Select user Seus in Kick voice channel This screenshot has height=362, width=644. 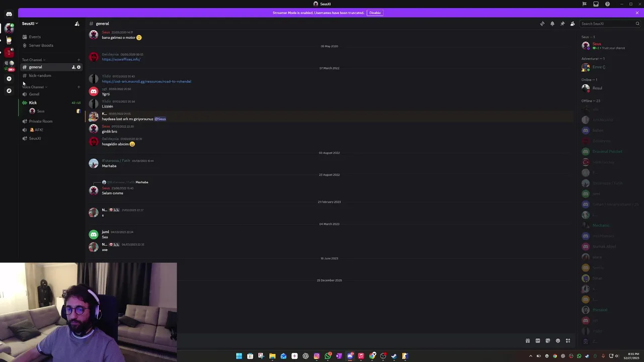point(41,111)
